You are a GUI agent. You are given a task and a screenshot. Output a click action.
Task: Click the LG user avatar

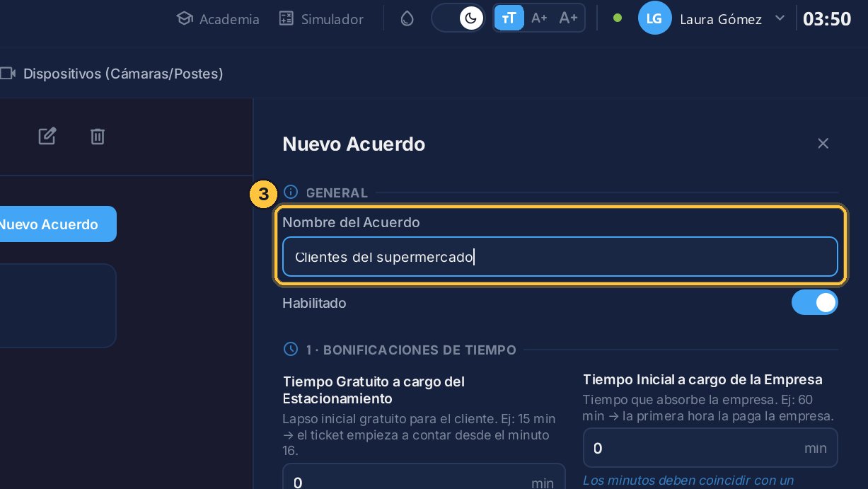click(x=654, y=18)
